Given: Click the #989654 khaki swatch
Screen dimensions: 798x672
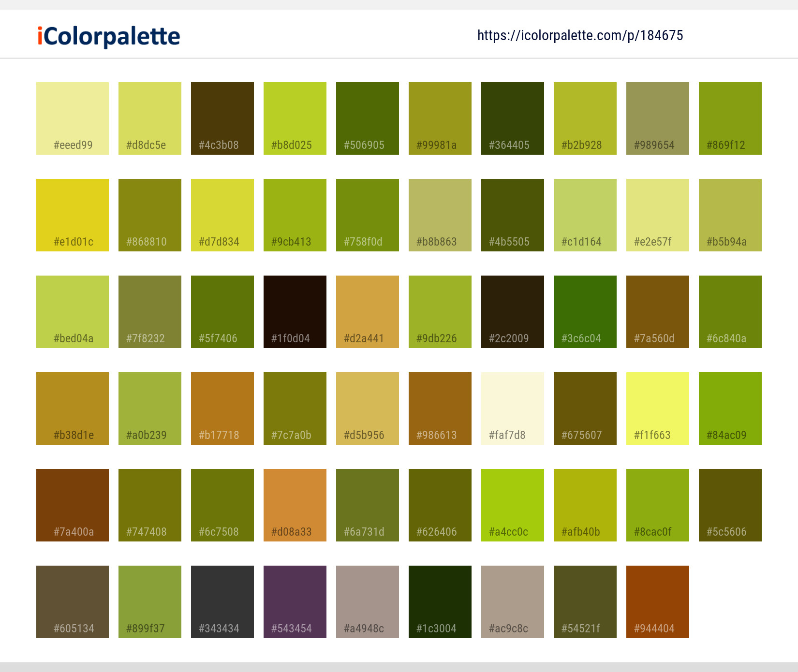Looking at the screenshot, I should tap(658, 118).
